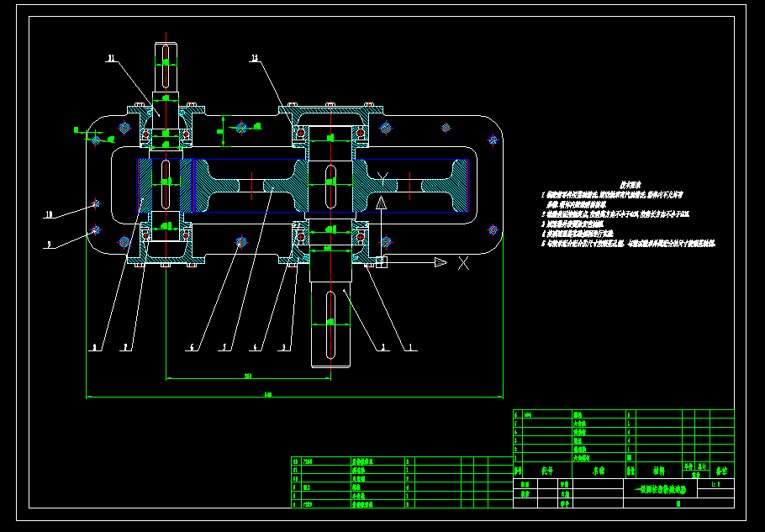This screenshot has width=765, height=532.
Task: Select the drawing title in title block
Action: coord(660,487)
